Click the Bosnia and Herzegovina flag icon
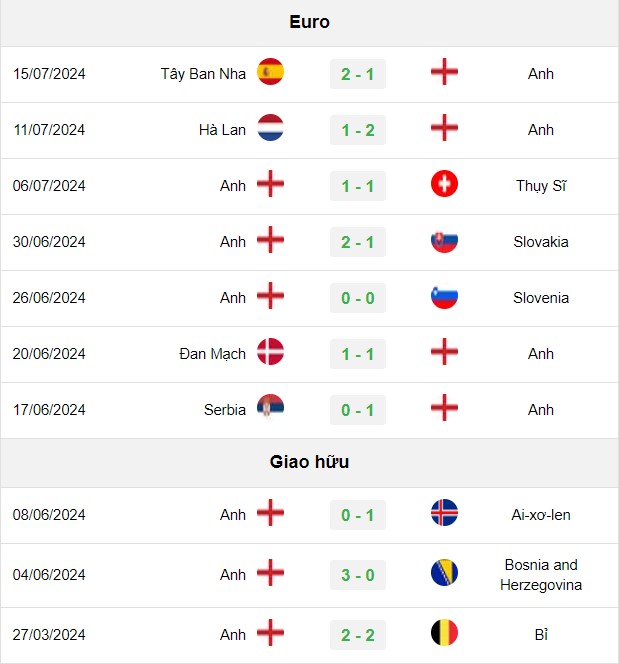Image resolution: width=619 pixels, height=664 pixels. point(444,573)
